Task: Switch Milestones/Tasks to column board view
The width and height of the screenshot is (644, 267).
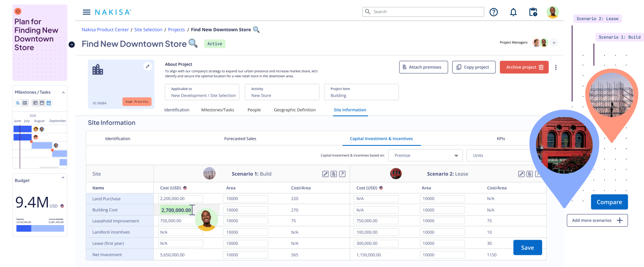Action: [x=25, y=102]
